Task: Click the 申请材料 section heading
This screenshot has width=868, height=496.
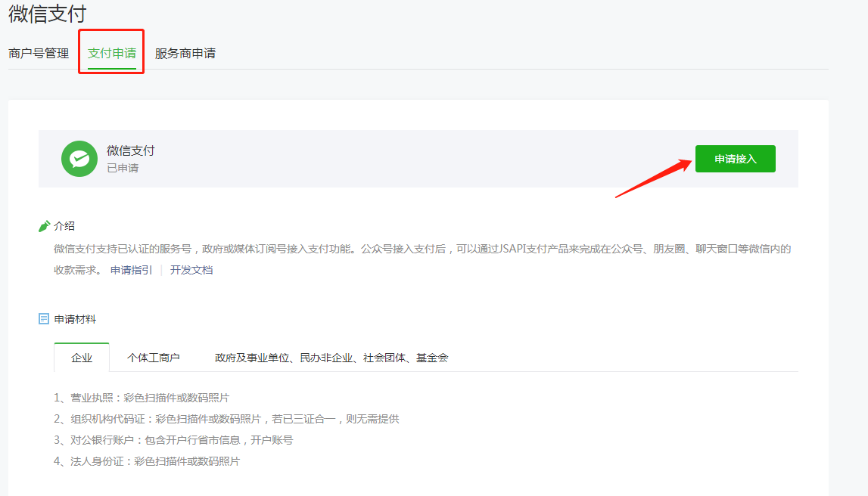Action: click(x=75, y=319)
